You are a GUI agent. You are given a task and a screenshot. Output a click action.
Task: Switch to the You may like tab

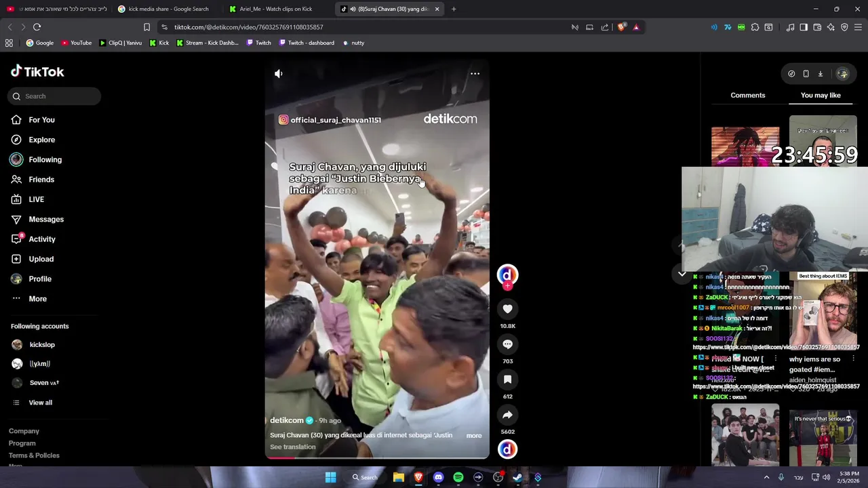point(821,96)
